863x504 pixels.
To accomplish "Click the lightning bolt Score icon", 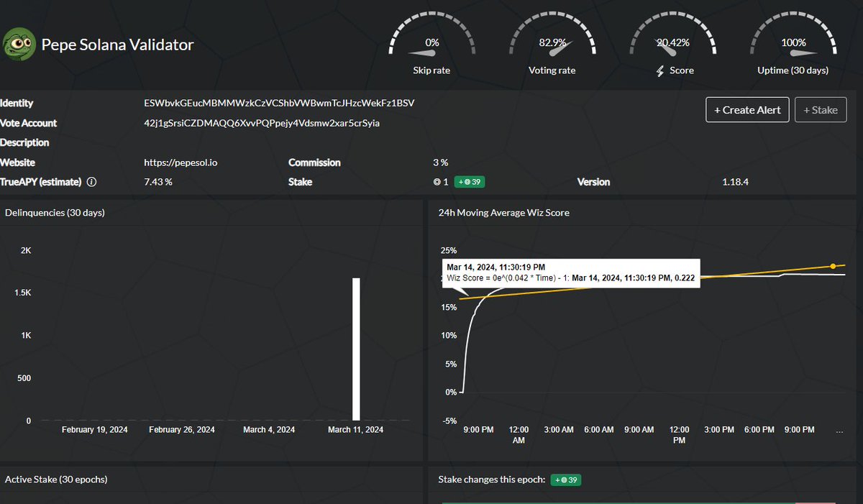I will pos(660,70).
